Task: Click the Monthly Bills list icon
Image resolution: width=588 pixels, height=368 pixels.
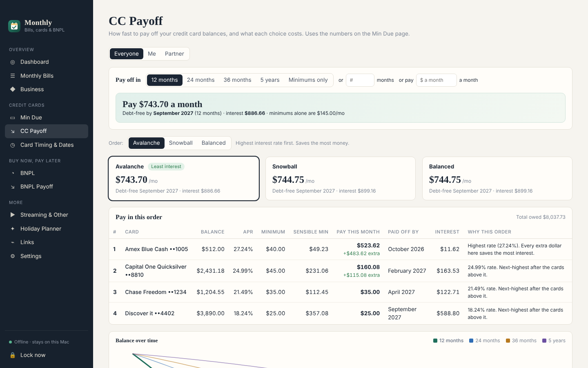Action: point(13,76)
